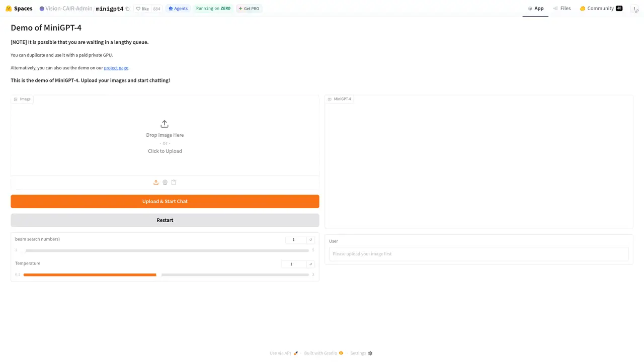Open the Agents button

tap(178, 9)
